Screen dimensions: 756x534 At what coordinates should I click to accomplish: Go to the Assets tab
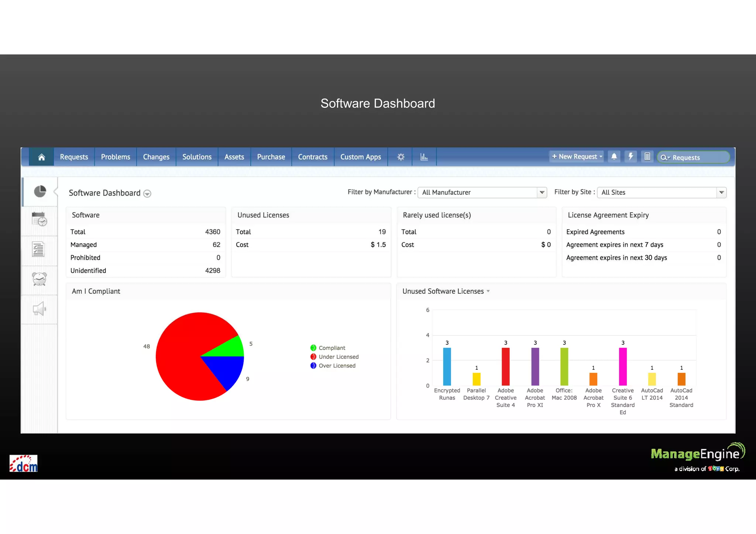tap(234, 157)
